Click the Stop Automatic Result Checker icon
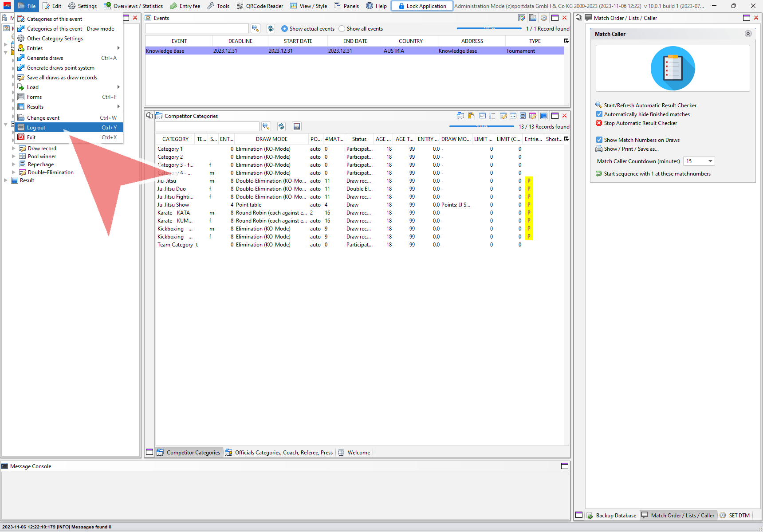Image resolution: width=763 pixels, height=532 pixels. coord(599,123)
